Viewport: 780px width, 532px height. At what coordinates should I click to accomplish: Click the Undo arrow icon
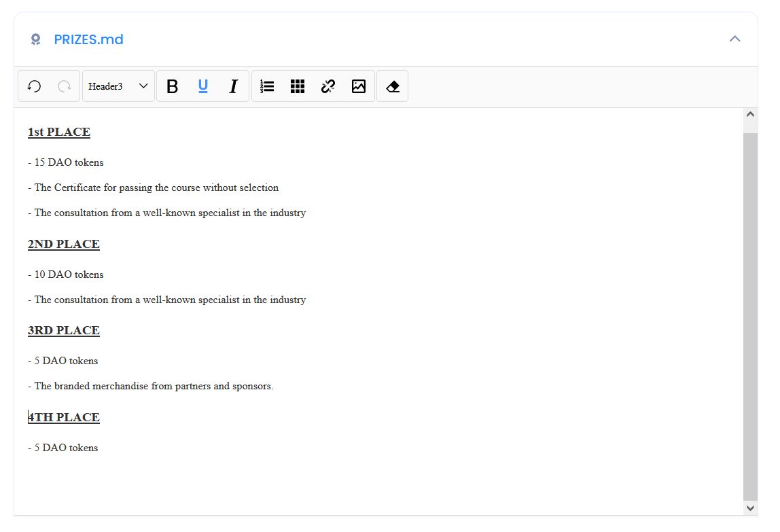34,86
